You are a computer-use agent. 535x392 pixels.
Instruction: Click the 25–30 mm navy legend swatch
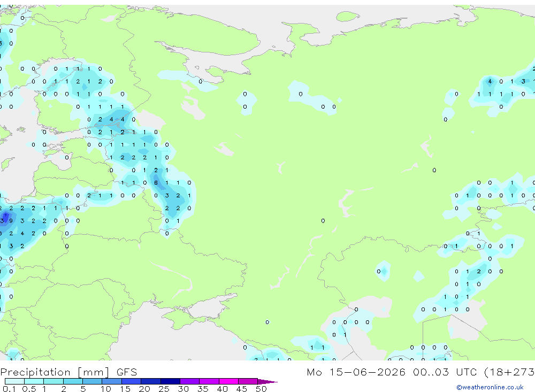170,381
